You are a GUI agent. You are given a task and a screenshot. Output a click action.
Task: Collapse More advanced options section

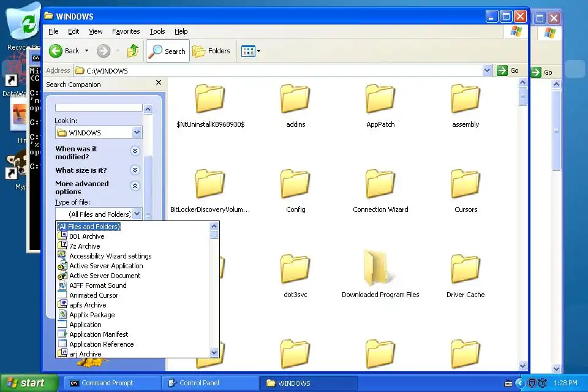tap(135, 186)
